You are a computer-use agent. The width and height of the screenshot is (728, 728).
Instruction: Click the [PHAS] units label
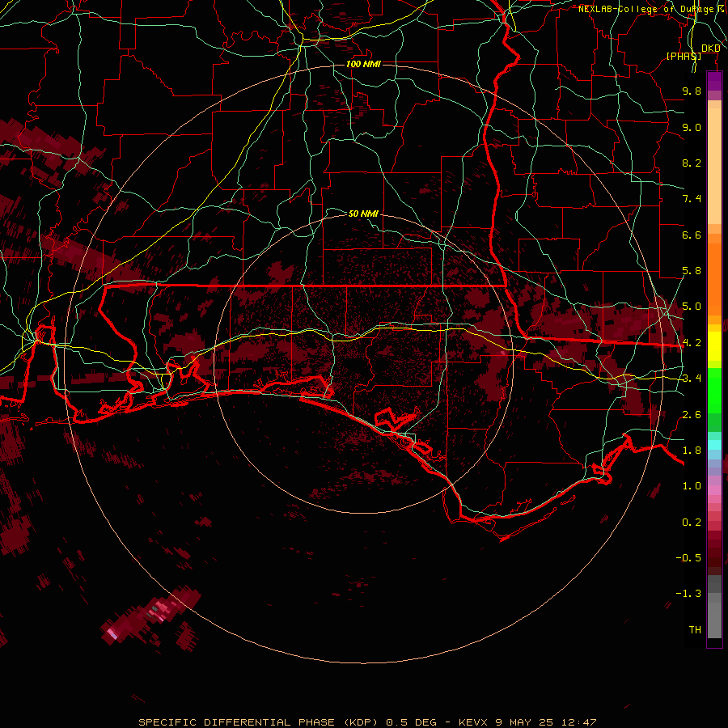tap(684, 56)
